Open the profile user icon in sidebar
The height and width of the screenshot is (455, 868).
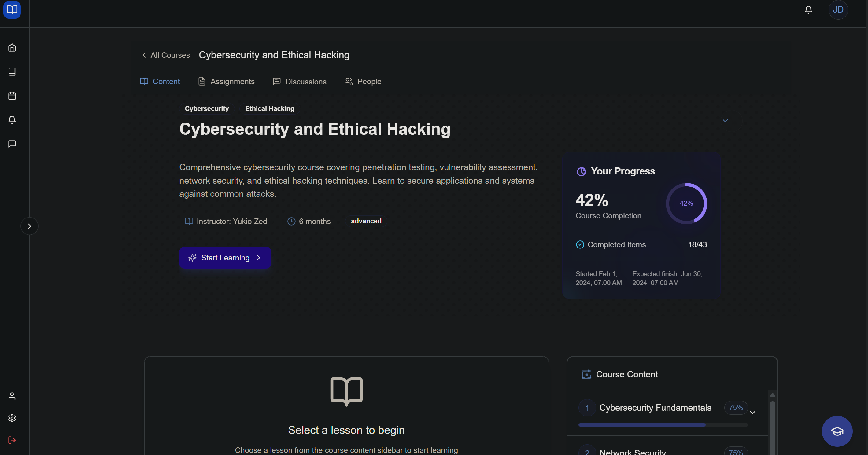[x=12, y=396]
